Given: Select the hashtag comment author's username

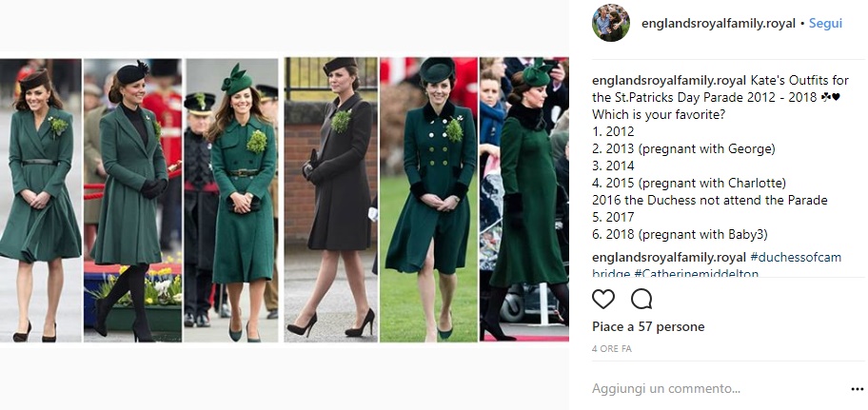Looking at the screenshot, I should [669, 257].
